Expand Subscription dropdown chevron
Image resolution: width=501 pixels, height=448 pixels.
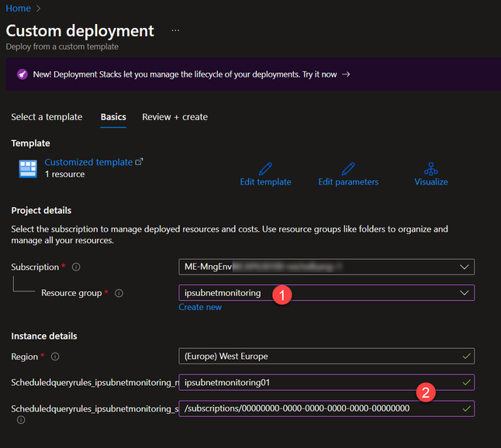pos(465,267)
